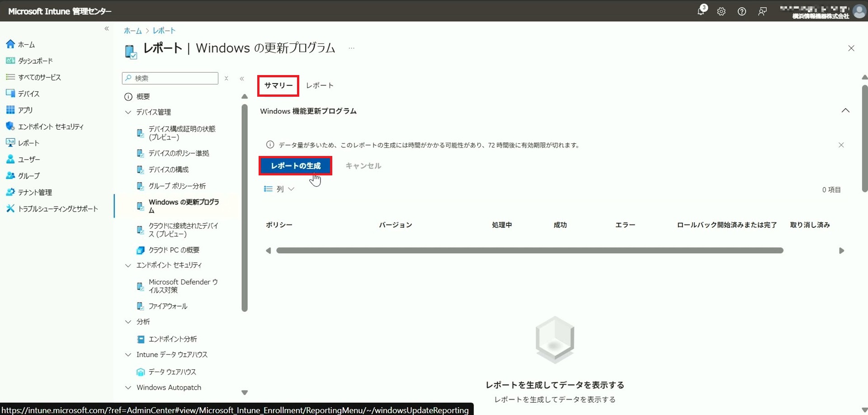Screen dimensions: 868x415
Task: Open the 列 columns dropdown
Action: click(279, 189)
